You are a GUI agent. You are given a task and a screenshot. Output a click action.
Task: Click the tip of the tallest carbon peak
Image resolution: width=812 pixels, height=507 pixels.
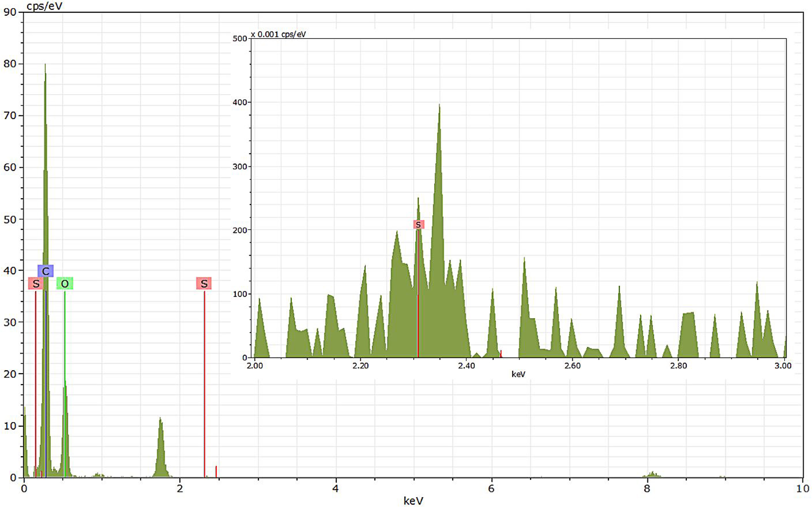(x=45, y=66)
